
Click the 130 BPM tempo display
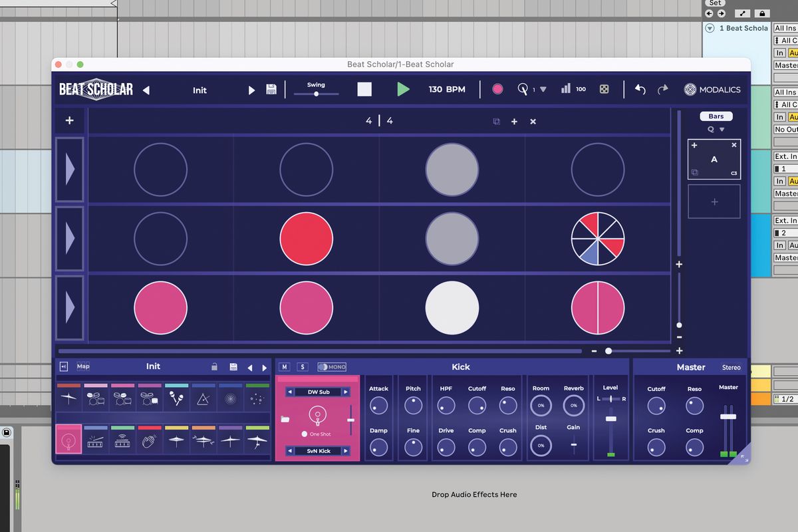coord(446,88)
